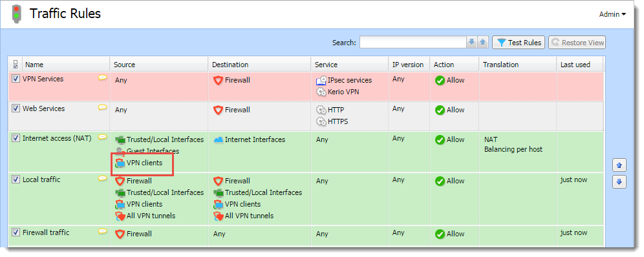
Task: Click the Translation column header
Action: coord(517,65)
